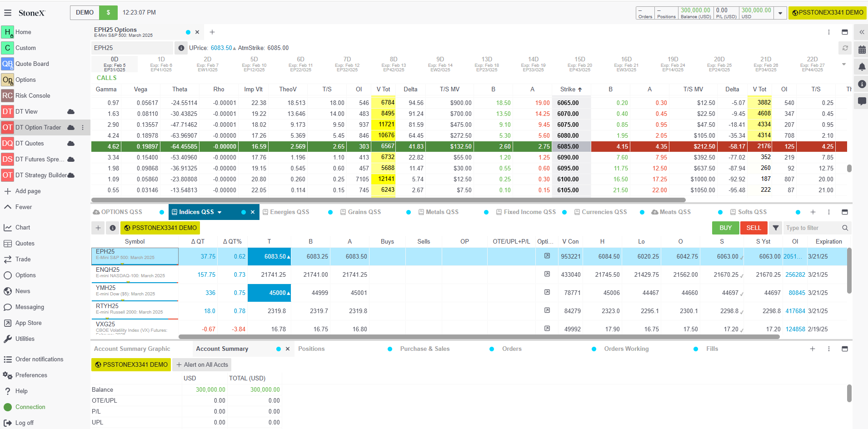
Task: Toggle the green dollar mode button
Action: (x=108, y=12)
